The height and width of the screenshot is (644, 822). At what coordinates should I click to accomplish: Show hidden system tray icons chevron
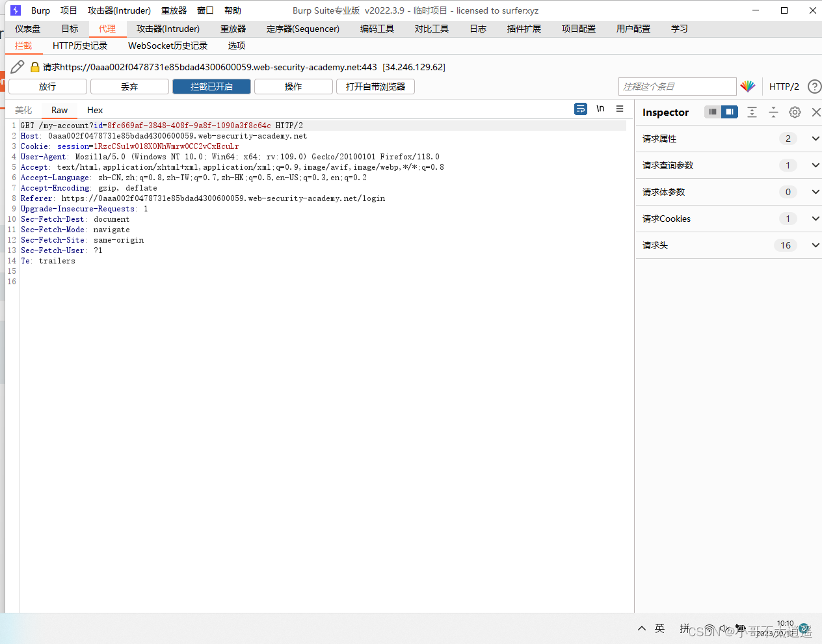(642, 628)
